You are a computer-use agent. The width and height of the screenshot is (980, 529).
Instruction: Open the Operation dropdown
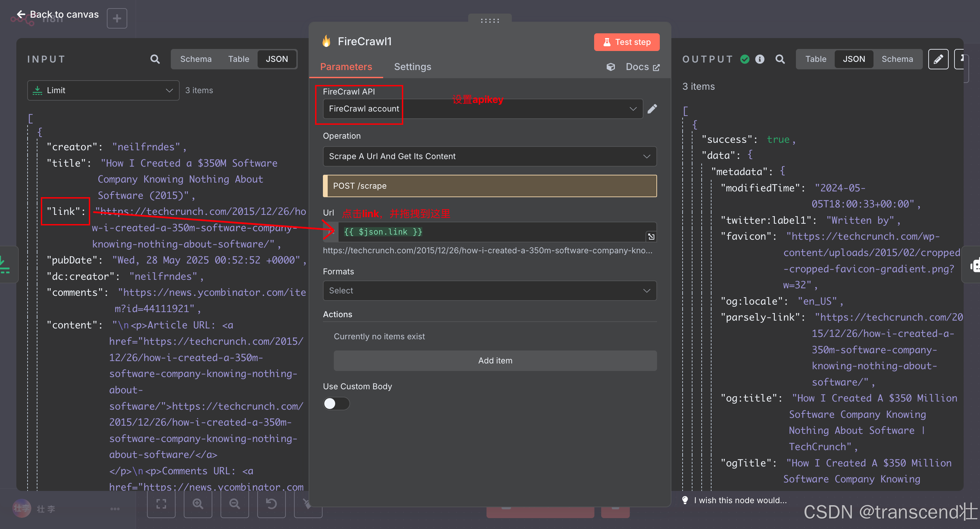[x=490, y=156]
